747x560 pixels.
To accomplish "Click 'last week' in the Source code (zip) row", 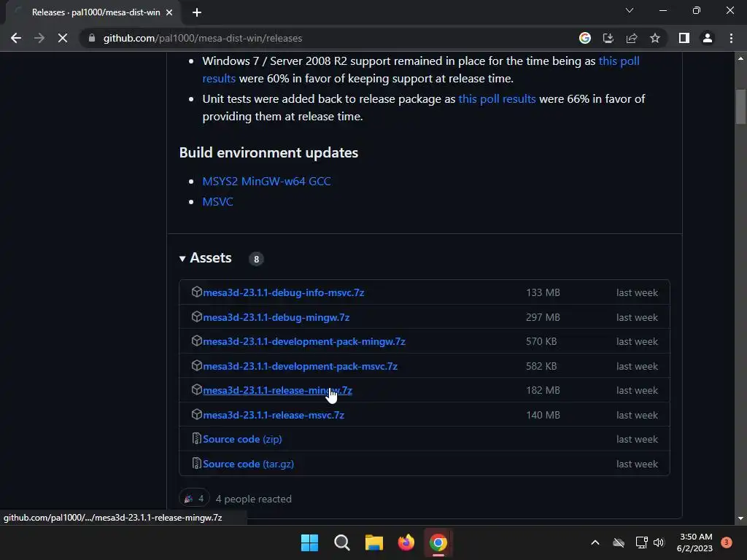I will 637,439.
